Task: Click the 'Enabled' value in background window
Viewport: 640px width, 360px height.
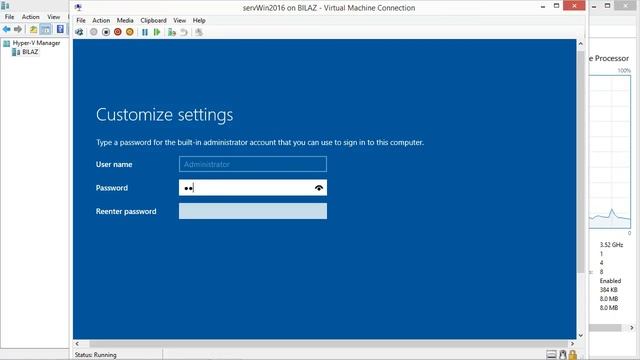Action: pos(610,281)
